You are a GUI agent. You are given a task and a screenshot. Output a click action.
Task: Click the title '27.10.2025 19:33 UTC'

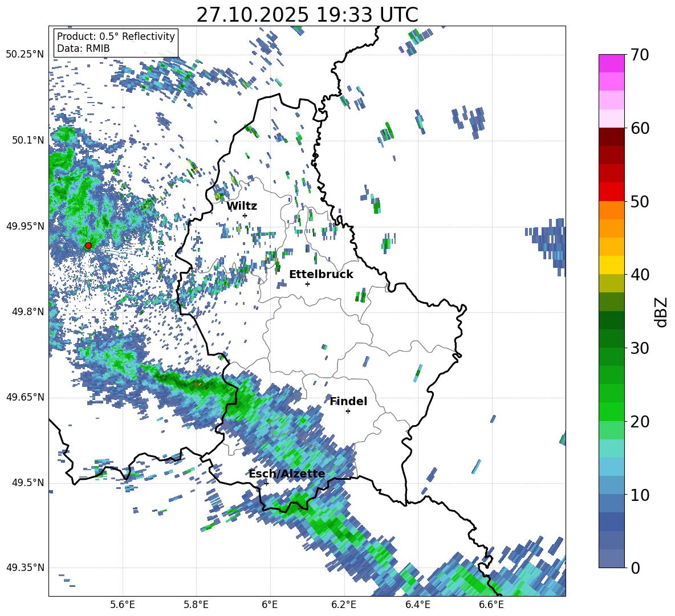pyautogui.click(x=307, y=15)
